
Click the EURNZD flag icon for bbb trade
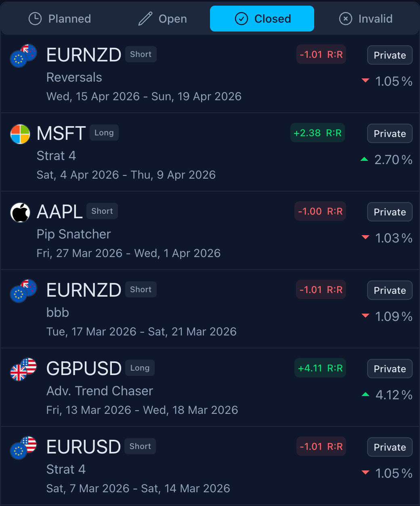[x=23, y=291]
